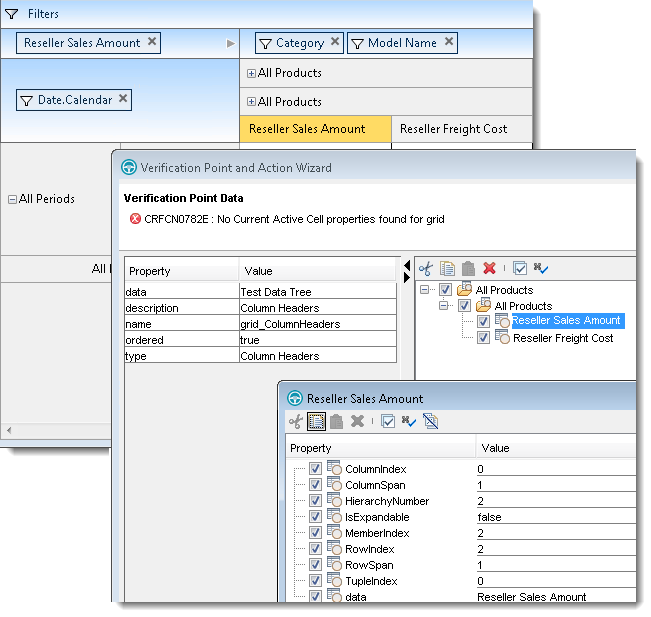
Task: Remove the Date.Calendar filter with its X
Action: [123, 98]
